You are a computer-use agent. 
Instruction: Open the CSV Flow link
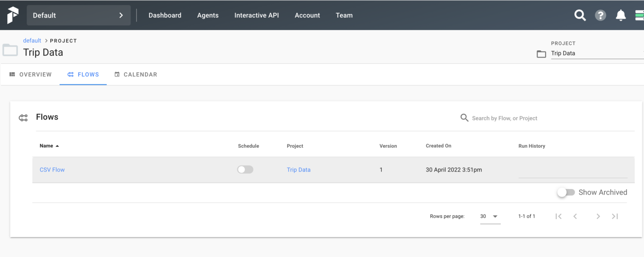tap(52, 170)
